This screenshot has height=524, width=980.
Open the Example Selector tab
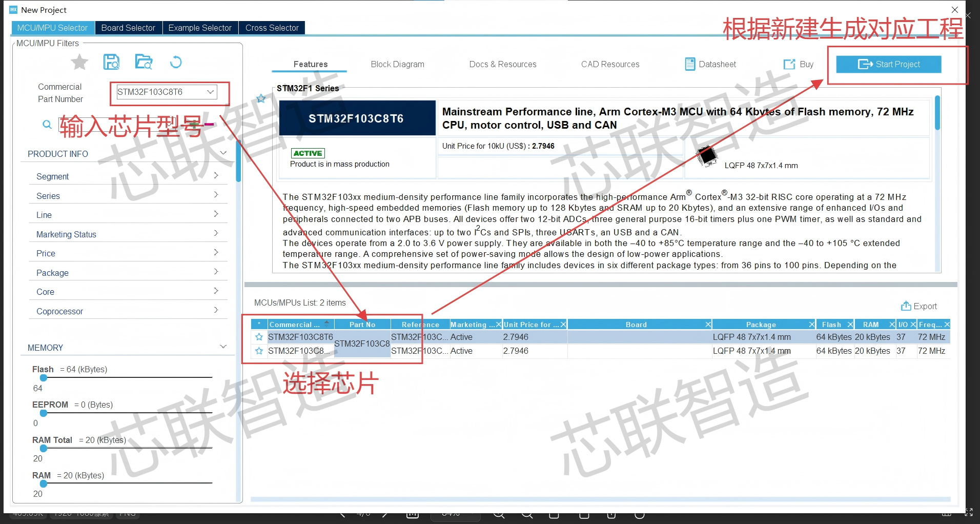point(200,28)
